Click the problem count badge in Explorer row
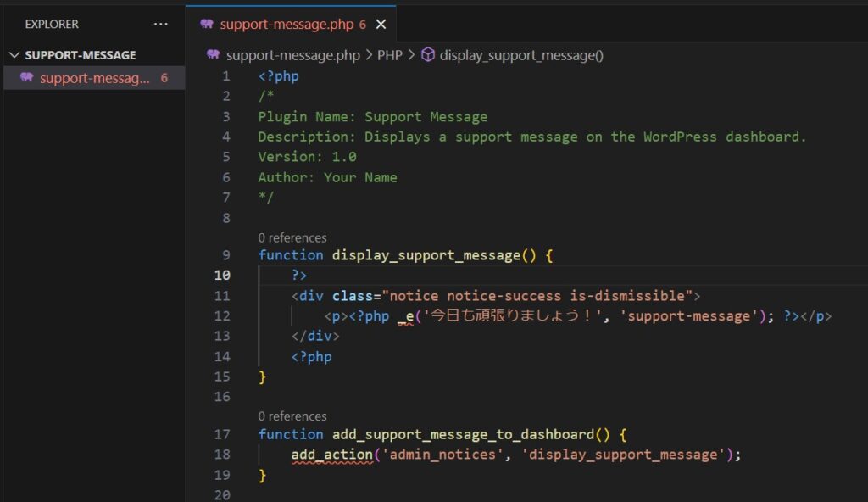The width and height of the screenshot is (868, 502). (x=164, y=78)
